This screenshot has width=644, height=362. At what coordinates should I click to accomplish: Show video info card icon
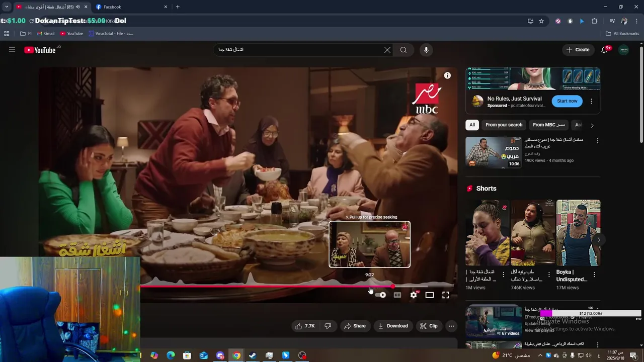coord(447,75)
